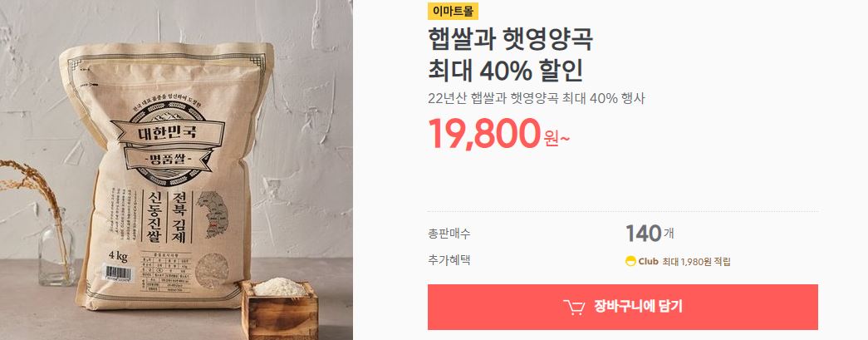Click the 22년산 햅쌀과 햇영양곡 subtitle
The image size is (868, 340).
click(x=537, y=99)
